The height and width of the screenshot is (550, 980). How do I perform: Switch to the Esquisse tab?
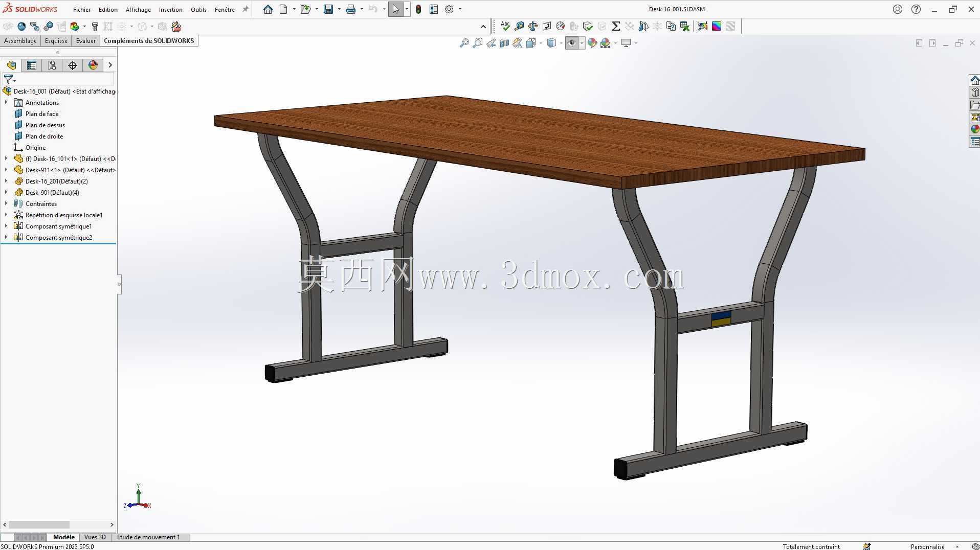pos(56,41)
